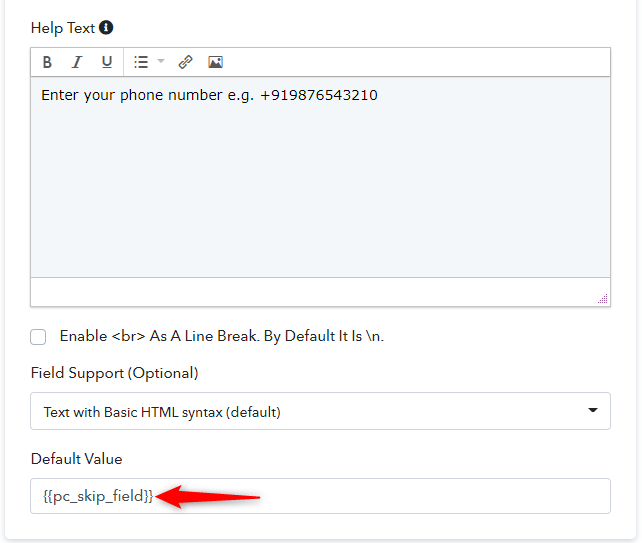Click the caret arrow of Field Support select
Screen dimensions: 642x543
[592, 410]
